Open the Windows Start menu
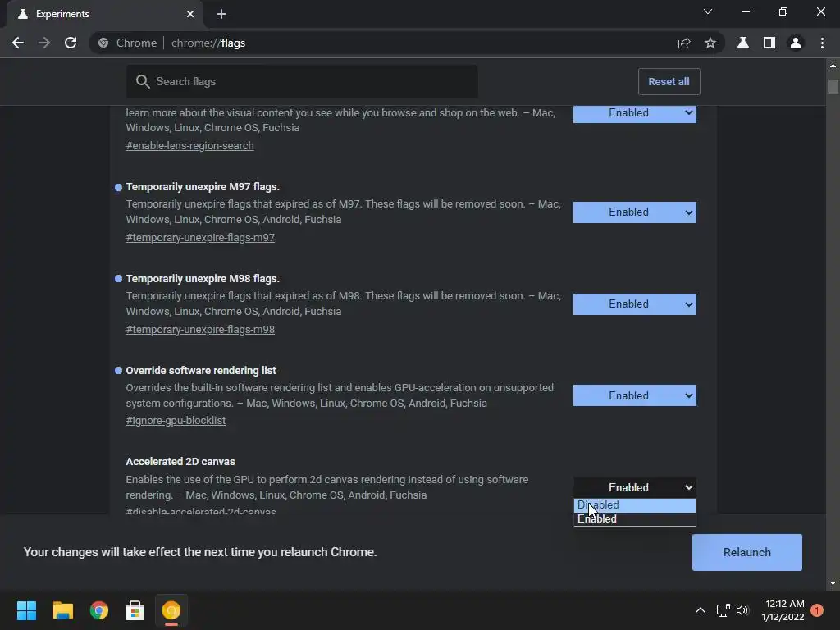This screenshot has width=840, height=630. 26,610
